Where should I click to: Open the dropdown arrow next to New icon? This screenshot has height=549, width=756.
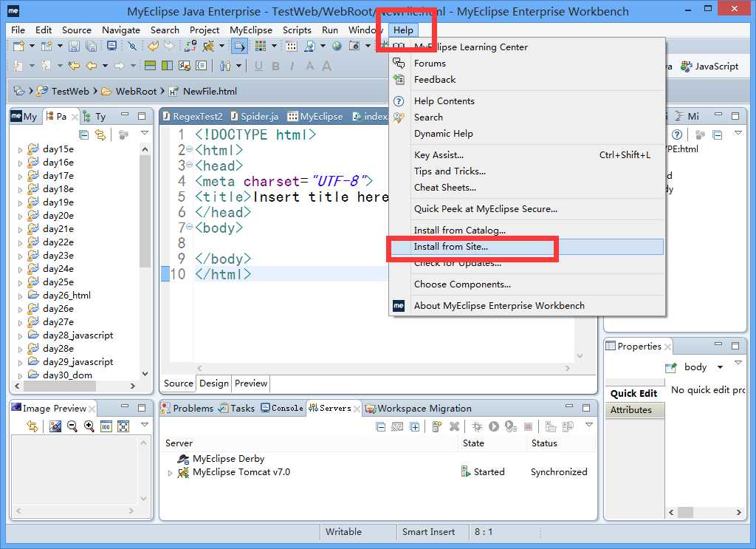tap(32, 47)
